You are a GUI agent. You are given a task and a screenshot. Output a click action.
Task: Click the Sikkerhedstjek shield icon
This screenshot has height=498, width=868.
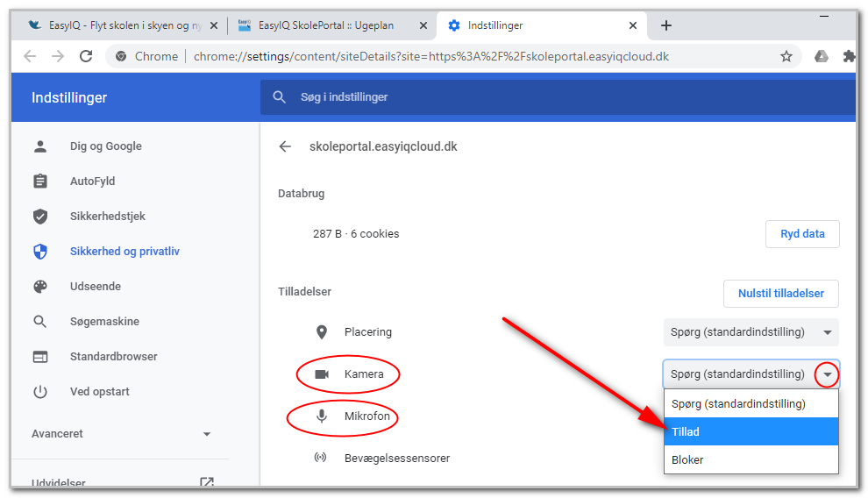40,217
